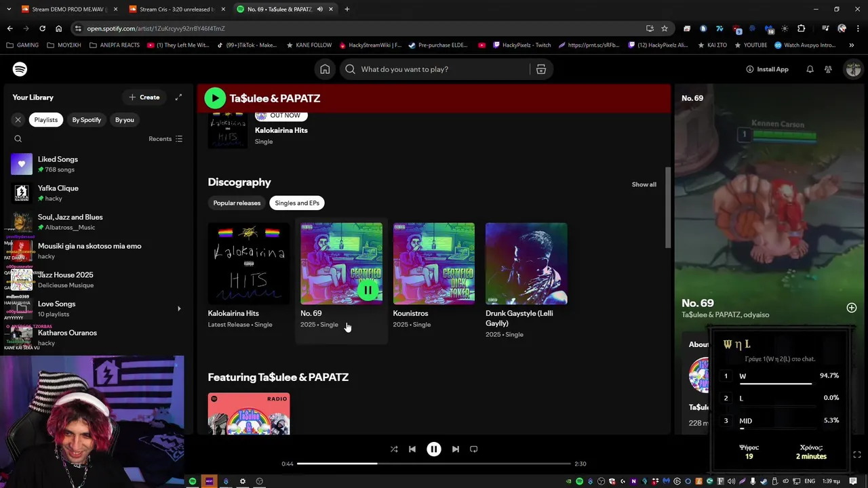This screenshot has height=488, width=868.
Task: Open the tab search dropdown arrow
Action: 9,9
